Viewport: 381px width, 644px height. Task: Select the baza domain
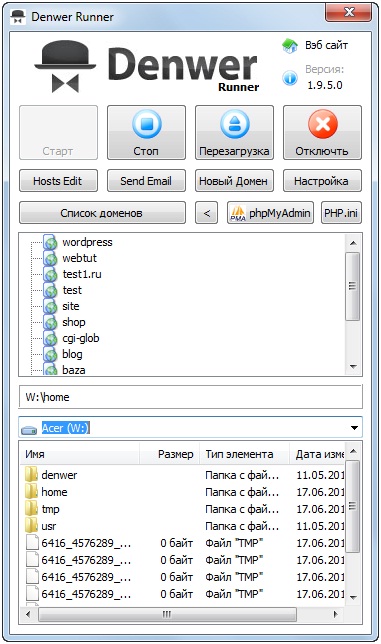pos(73,370)
